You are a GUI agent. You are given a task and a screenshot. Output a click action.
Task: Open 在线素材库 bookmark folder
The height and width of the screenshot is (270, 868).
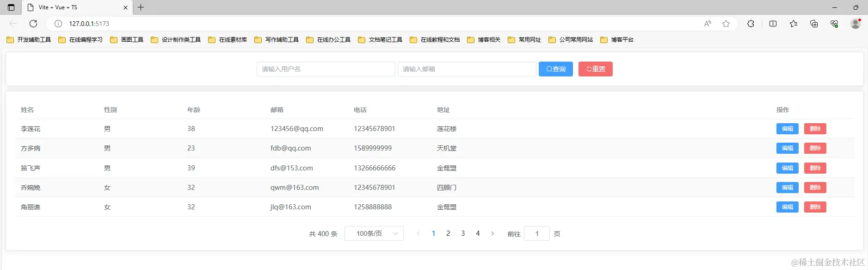[x=228, y=40]
